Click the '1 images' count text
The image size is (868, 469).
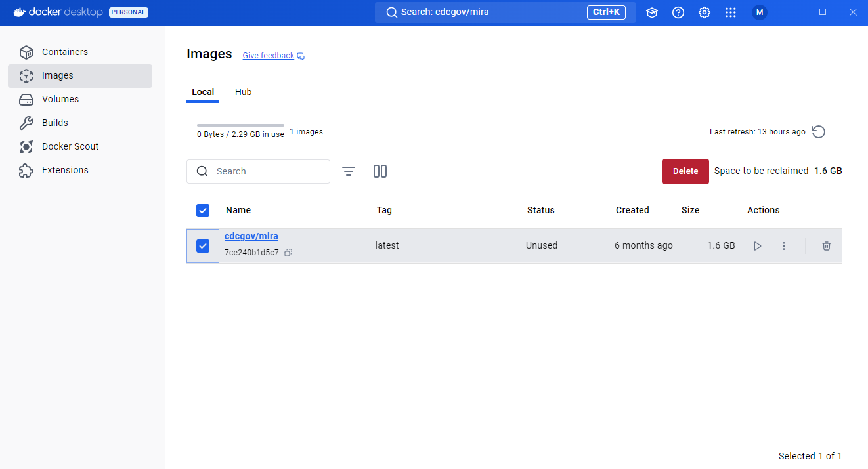(x=306, y=132)
